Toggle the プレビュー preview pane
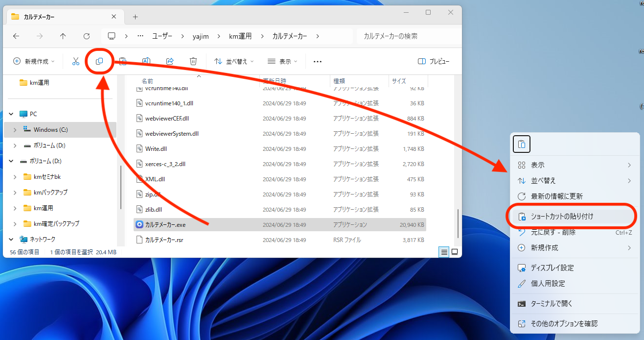Viewport: 644px width, 340px height. pos(434,61)
